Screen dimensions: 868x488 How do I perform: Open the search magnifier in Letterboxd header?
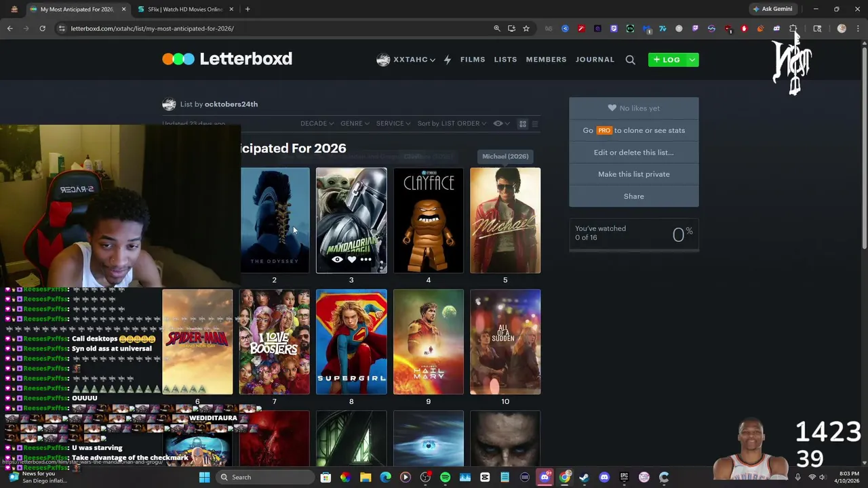(x=630, y=60)
